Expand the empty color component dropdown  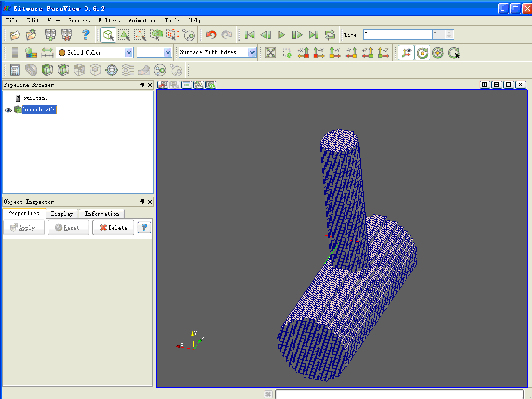coord(154,52)
